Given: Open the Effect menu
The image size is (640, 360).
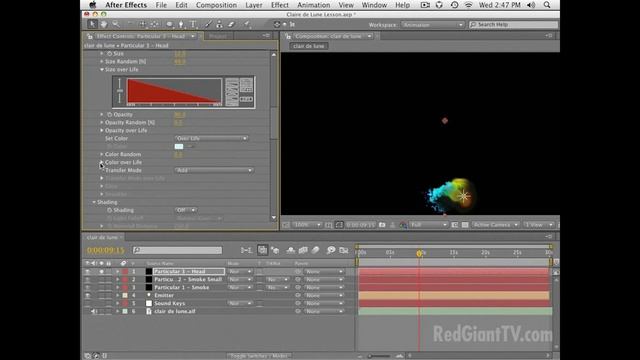Looking at the screenshot, I should click(280, 5).
